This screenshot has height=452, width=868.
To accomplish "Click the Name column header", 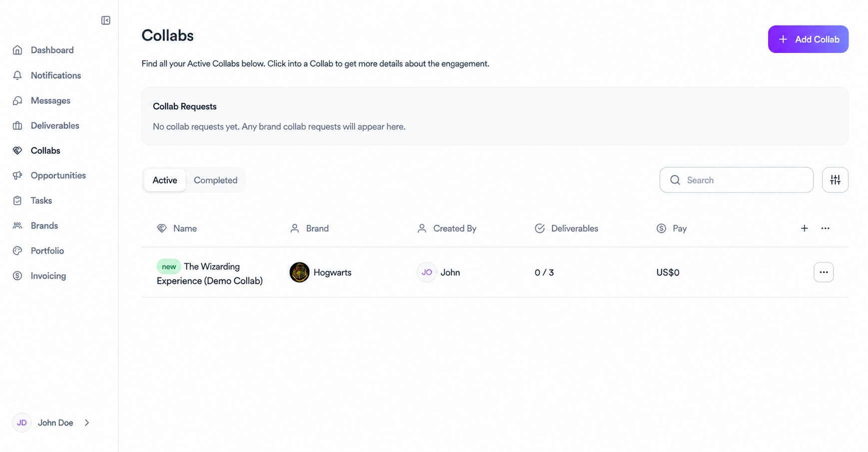I will 185,228.
